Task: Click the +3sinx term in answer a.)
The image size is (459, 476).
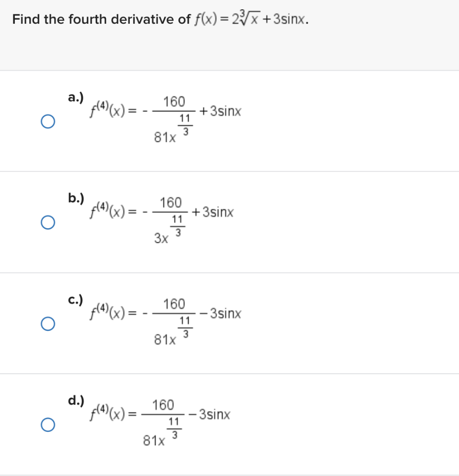Action: point(220,112)
